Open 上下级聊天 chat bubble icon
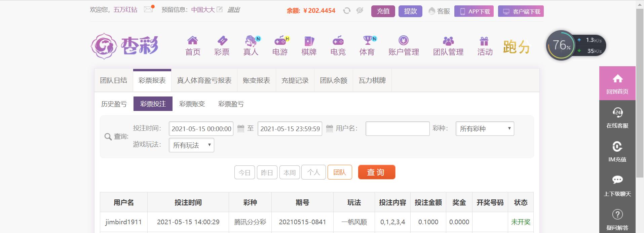This screenshot has height=233, width=644. pyautogui.click(x=617, y=186)
